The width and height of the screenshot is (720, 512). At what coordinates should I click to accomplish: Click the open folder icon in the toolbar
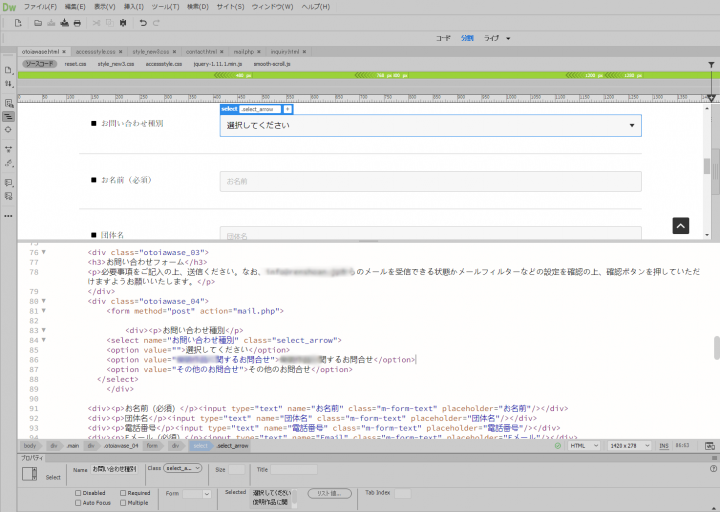click(38, 23)
